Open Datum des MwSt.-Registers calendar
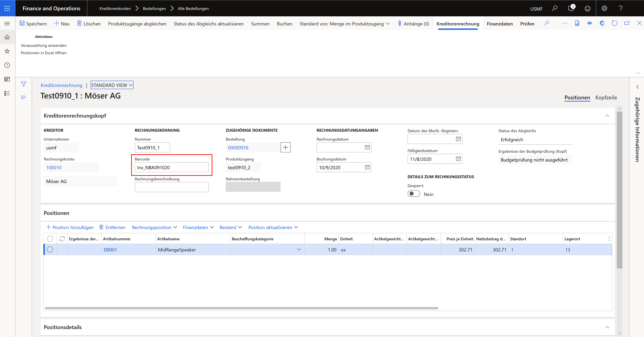The width and height of the screenshot is (644, 337). click(458, 139)
